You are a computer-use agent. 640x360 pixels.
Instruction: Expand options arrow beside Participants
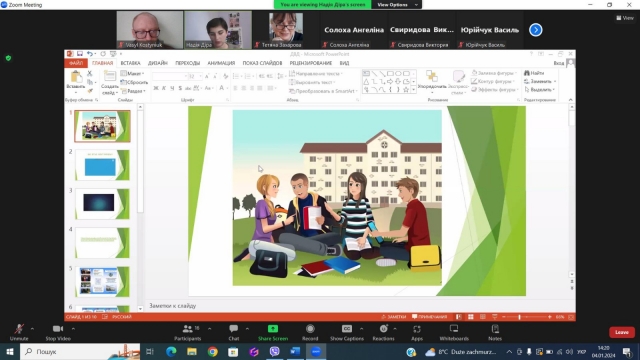(209, 329)
